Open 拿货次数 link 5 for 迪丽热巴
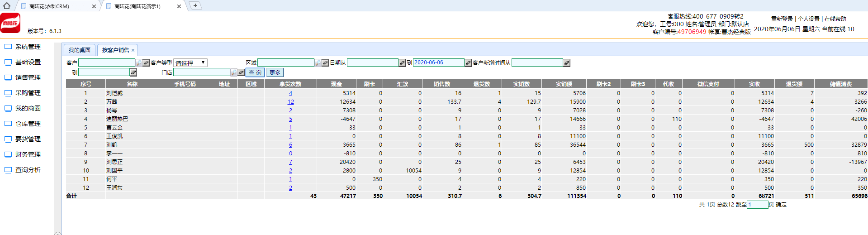Image resolution: width=868 pixels, height=235 pixels. (x=290, y=119)
